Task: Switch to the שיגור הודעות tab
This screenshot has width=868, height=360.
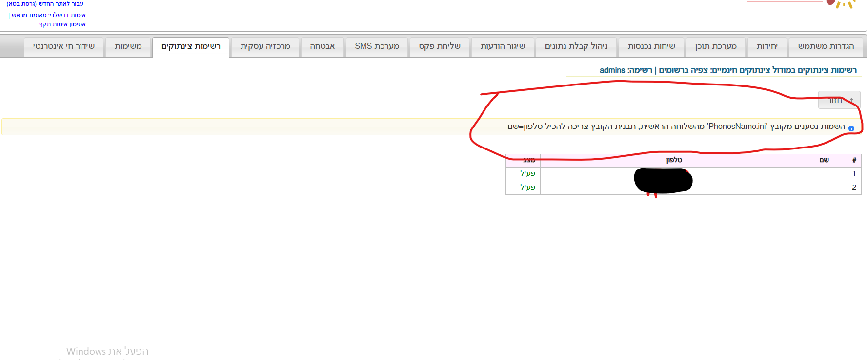Action: (503, 46)
